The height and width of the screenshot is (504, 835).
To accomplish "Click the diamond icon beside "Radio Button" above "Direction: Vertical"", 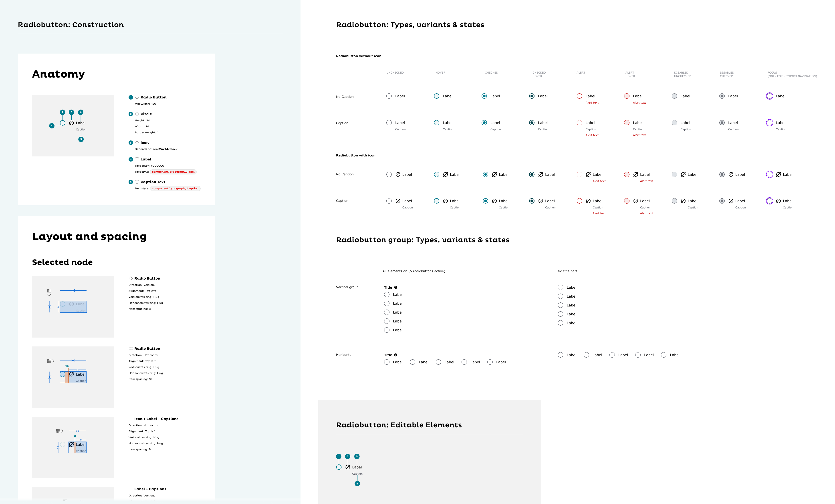I will 131,278.
